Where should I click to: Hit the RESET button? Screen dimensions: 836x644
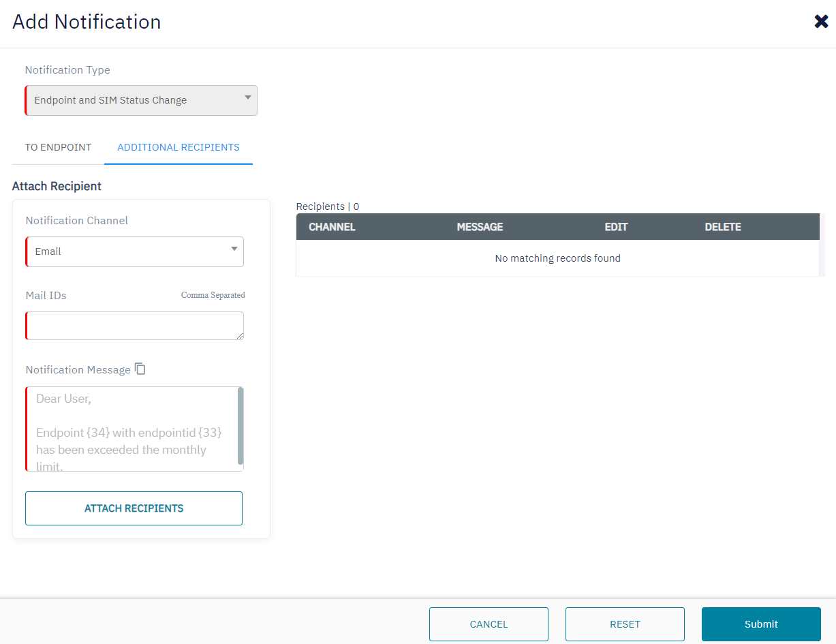[625, 624]
